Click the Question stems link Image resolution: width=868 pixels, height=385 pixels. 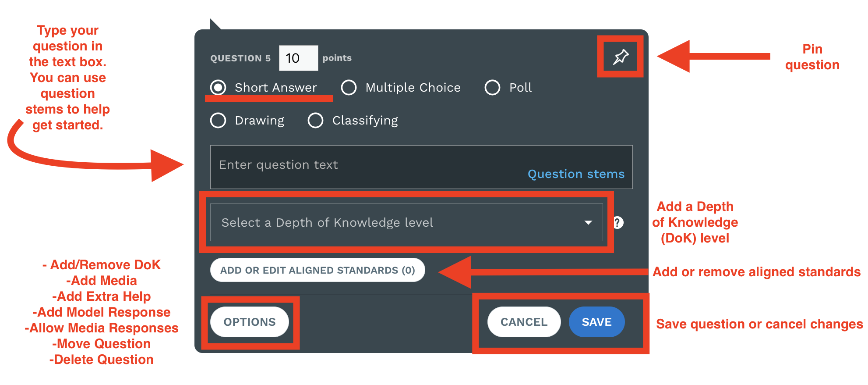576,174
